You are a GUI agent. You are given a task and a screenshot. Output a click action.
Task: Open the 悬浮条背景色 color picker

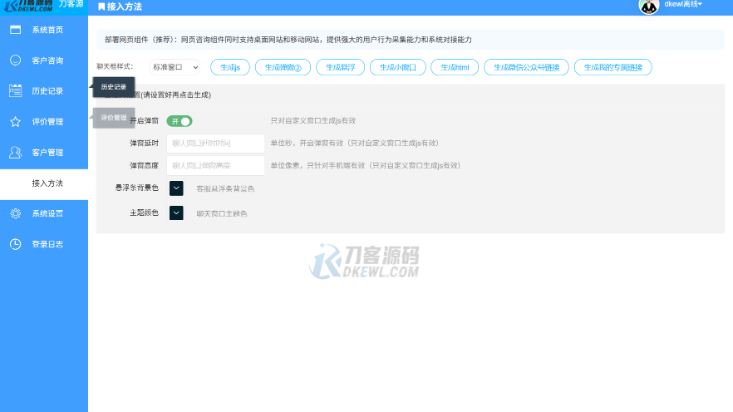coord(176,187)
